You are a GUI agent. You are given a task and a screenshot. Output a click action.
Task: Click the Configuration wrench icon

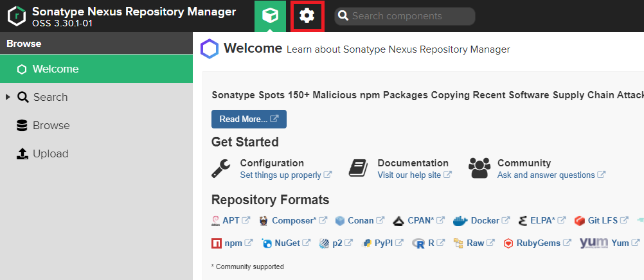click(221, 168)
